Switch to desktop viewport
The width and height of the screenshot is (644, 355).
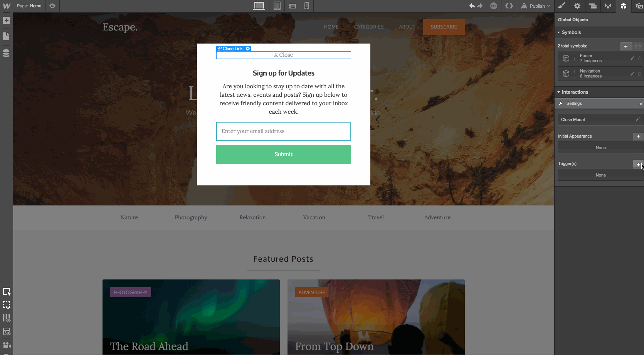coord(259,6)
